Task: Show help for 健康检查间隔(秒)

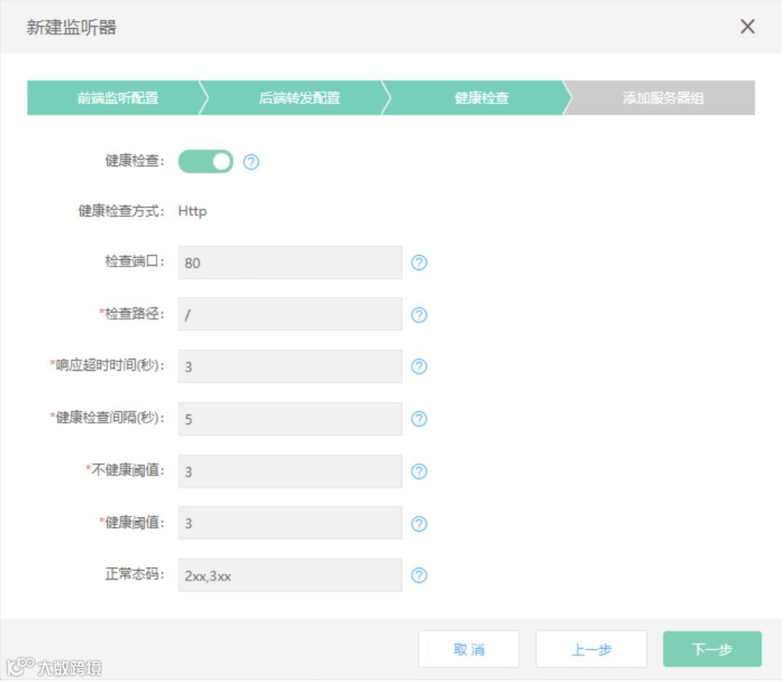Action: [419, 419]
